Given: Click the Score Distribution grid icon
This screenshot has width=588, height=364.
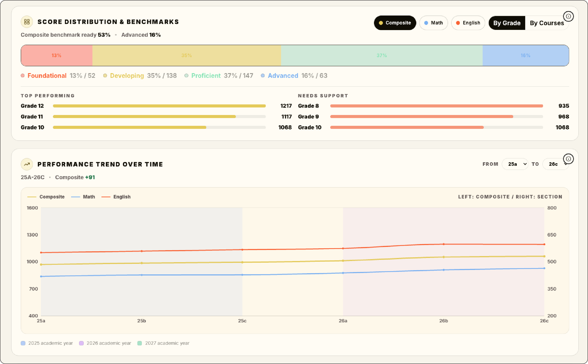Looking at the screenshot, I should coord(27,22).
